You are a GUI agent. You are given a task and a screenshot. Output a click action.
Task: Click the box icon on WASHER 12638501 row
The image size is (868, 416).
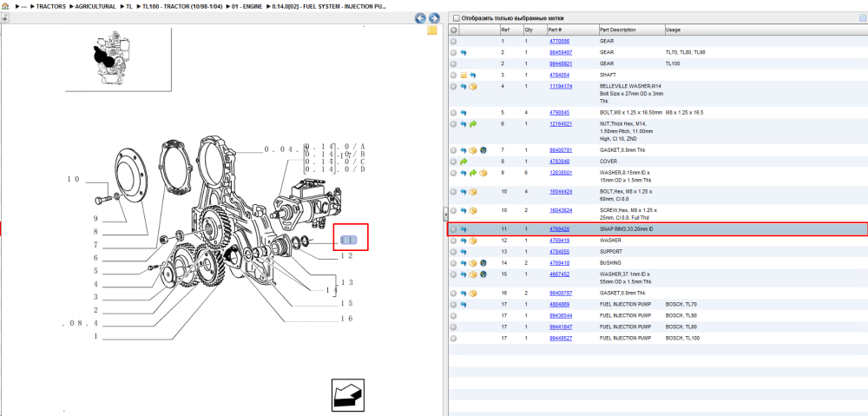pyautogui.click(x=483, y=173)
